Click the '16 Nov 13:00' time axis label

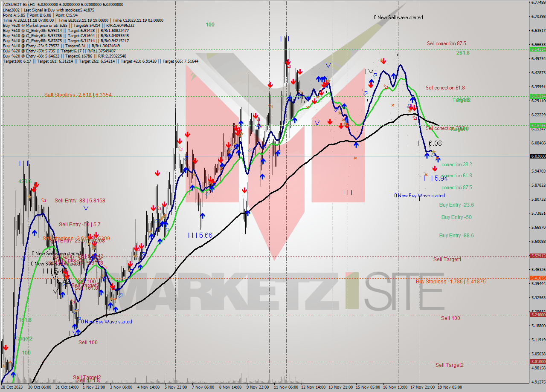pyautogui.click(x=395, y=387)
